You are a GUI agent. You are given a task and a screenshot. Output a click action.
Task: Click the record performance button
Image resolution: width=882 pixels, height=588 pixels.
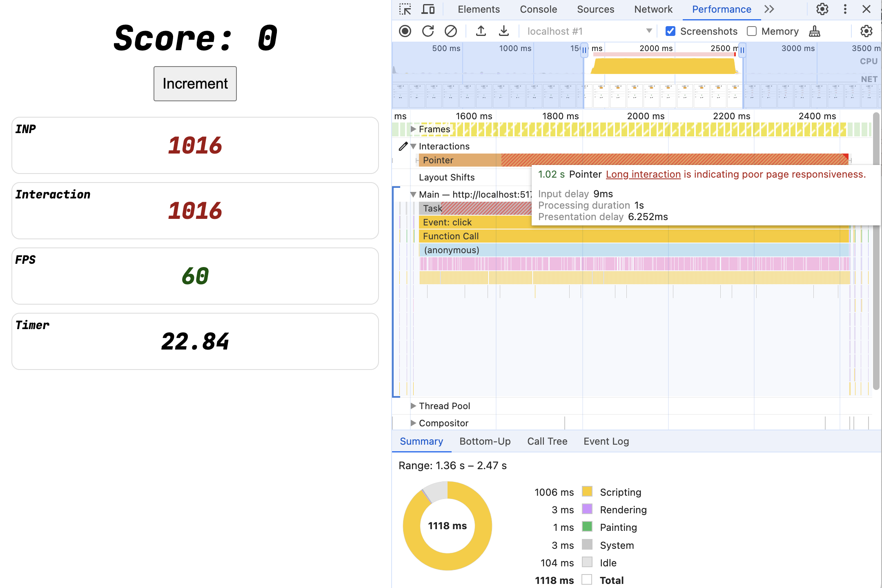tap(405, 31)
